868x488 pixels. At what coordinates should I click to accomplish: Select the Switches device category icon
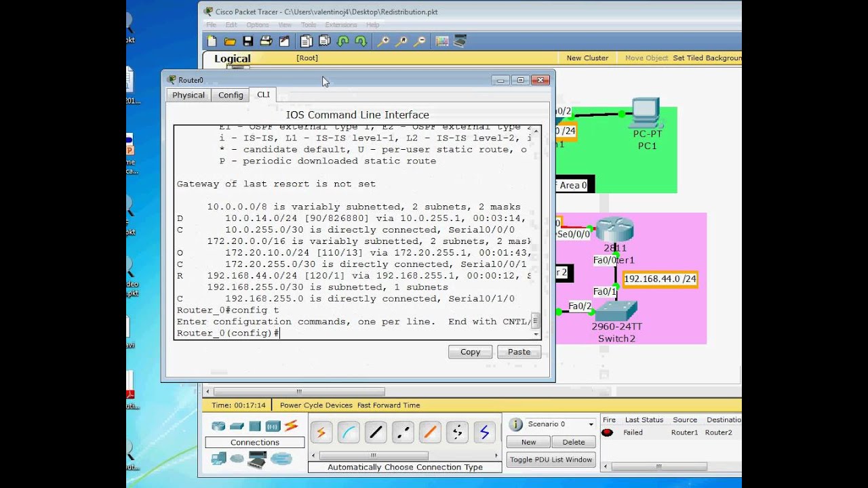237,426
